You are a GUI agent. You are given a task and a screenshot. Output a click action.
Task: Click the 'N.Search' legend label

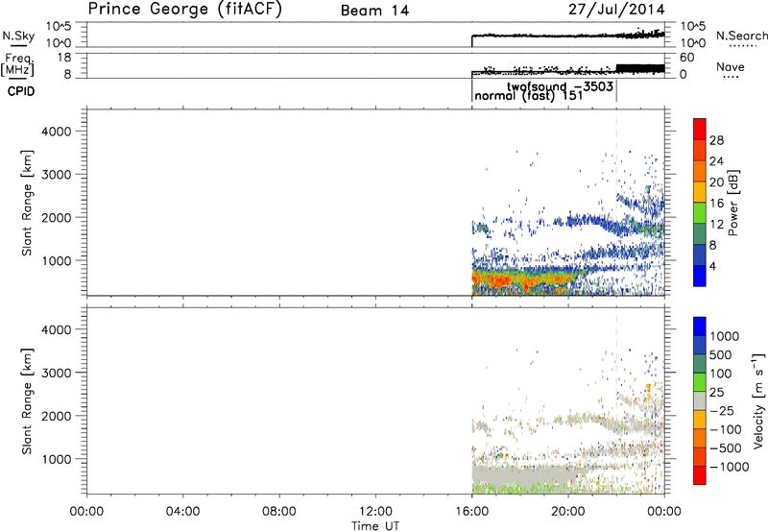(741, 36)
